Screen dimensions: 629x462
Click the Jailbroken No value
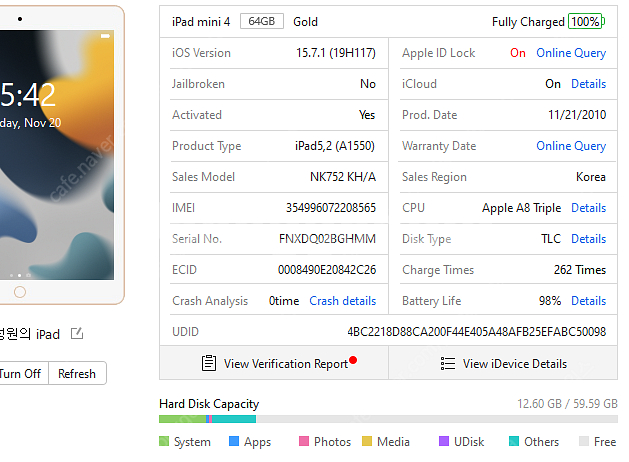pos(368,84)
